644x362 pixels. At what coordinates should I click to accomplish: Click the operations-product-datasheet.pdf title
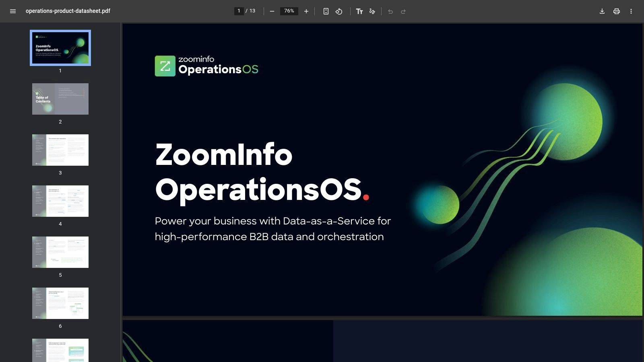(x=68, y=11)
